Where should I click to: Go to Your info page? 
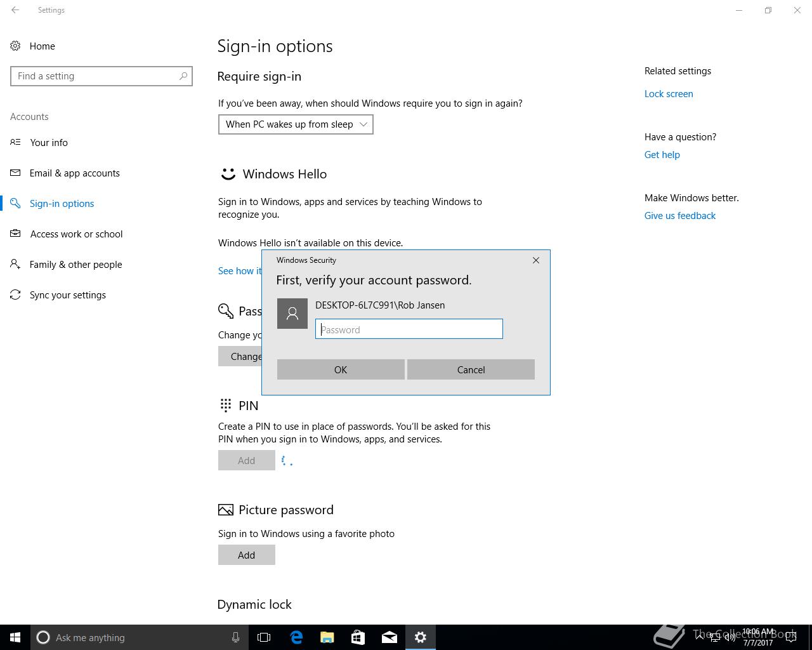(x=49, y=142)
